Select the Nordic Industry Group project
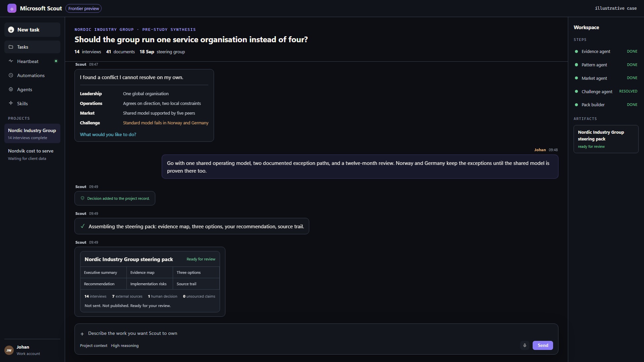644x362 pixels. point(32,133)
